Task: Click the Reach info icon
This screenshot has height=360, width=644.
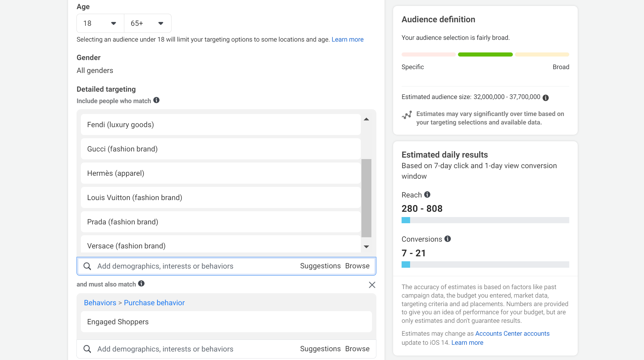Action: pos(427,194)
